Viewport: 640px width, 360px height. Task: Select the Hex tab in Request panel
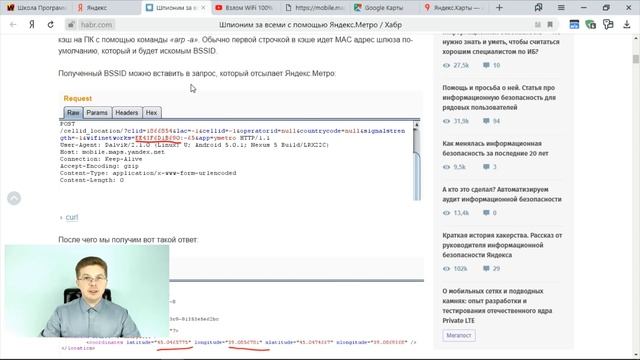coord(151,113)
